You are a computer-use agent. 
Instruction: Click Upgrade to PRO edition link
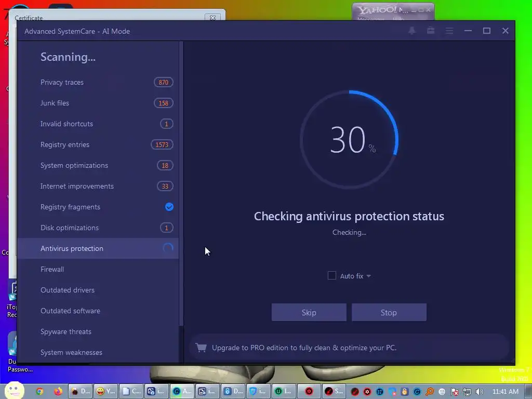point(304,348)
